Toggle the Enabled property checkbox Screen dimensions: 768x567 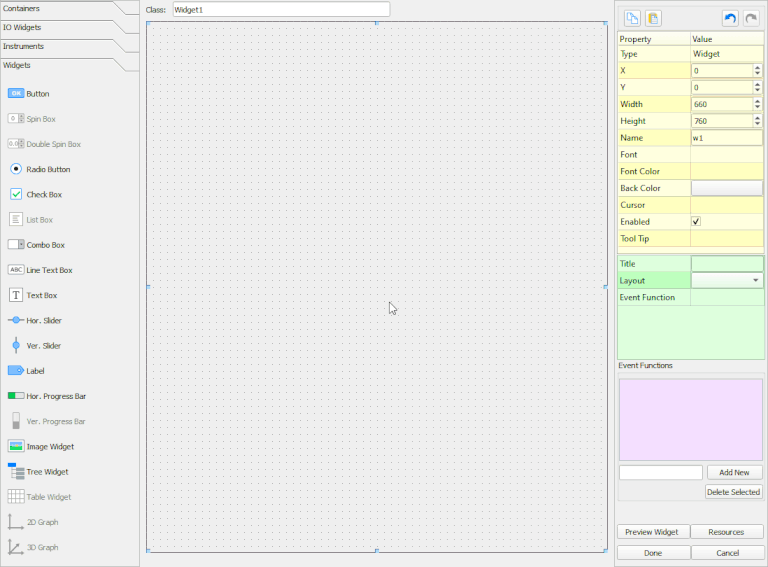(x=696, y=221)
